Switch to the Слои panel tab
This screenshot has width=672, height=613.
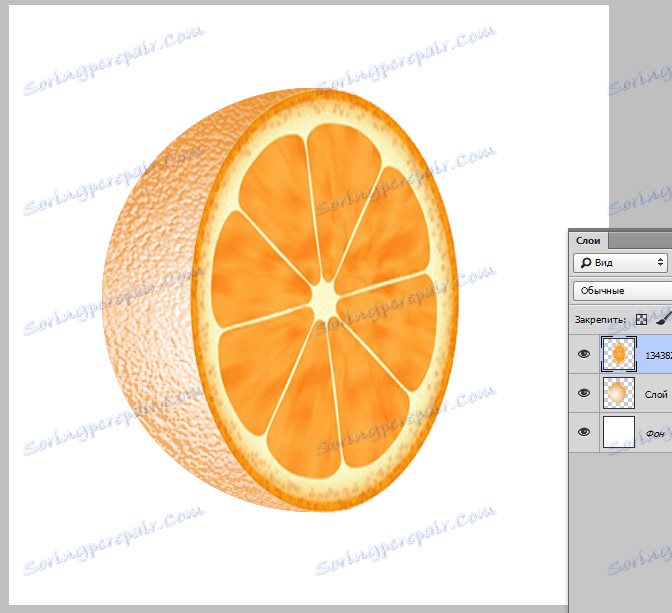588,241
